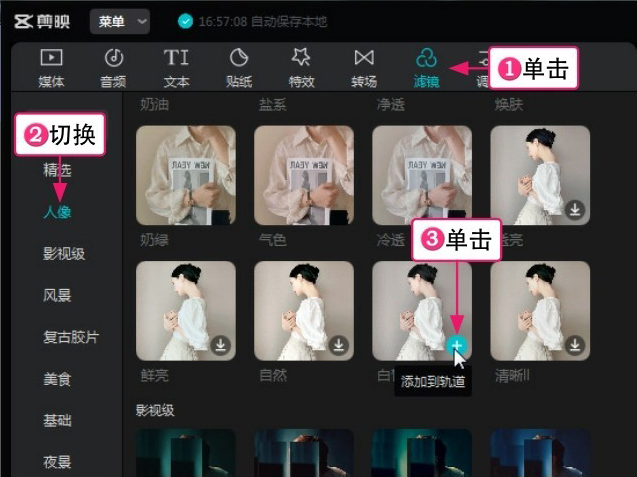Click the 奶油 filter label
The width and height of the screenshot is (637, 477).
point(154,105)
